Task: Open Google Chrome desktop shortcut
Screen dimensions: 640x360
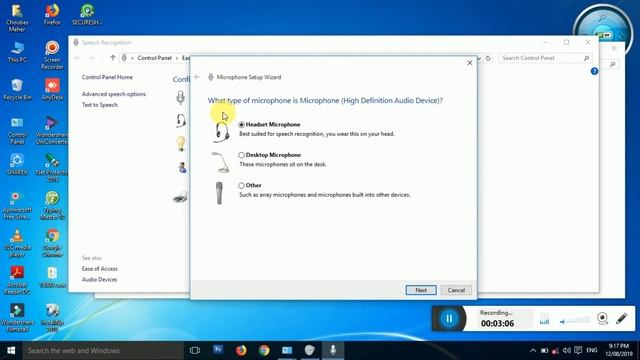Action: [x=52, y=243]
